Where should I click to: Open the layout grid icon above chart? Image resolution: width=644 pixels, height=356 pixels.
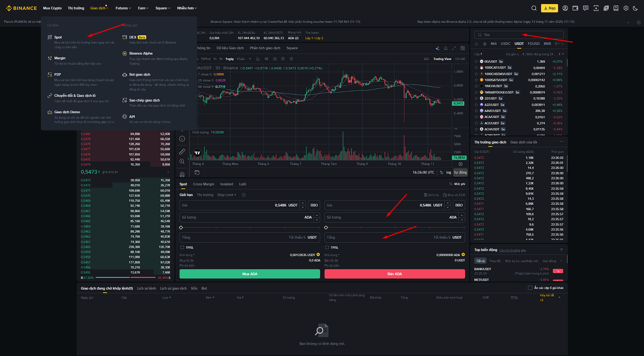463,48
